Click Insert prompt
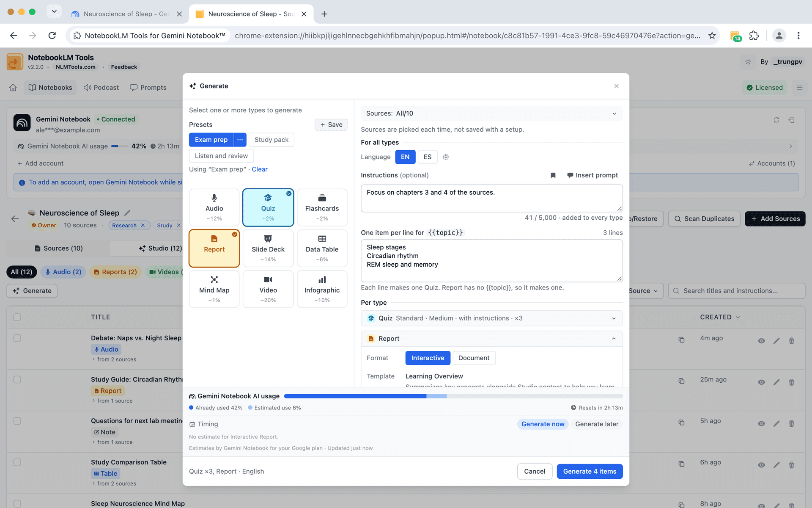 (x=593, y=175)
